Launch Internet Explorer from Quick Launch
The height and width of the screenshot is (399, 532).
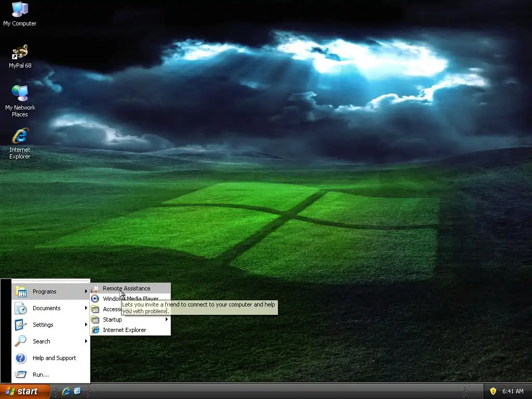point(66,391)
